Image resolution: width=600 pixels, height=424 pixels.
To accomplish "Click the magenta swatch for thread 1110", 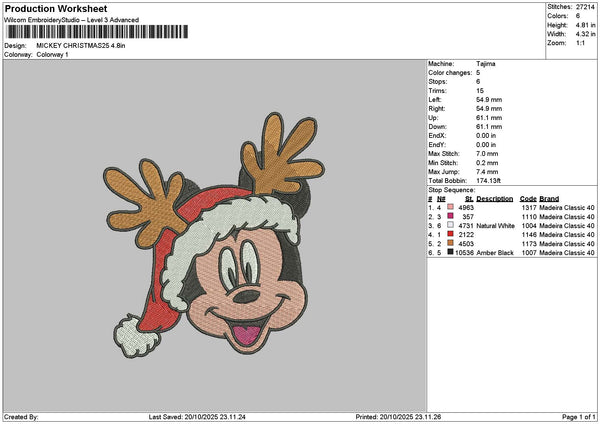I will click(x=450, y=216).
